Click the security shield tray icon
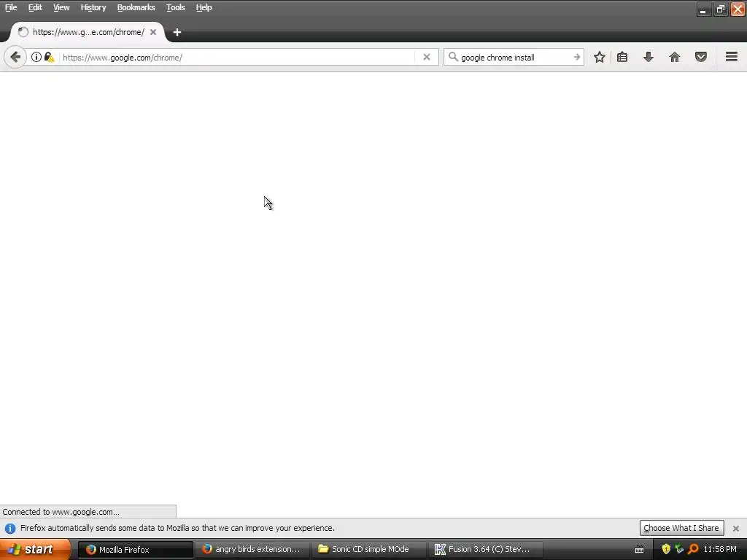The width and height of the screenshot is (747, 560). pyautogui.click(x=666, y=549)
